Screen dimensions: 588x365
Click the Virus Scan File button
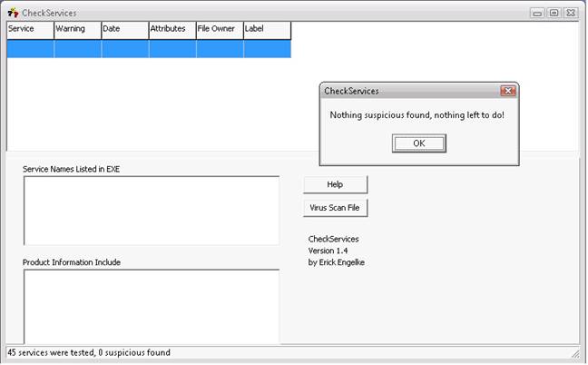[x=335, y=208]
